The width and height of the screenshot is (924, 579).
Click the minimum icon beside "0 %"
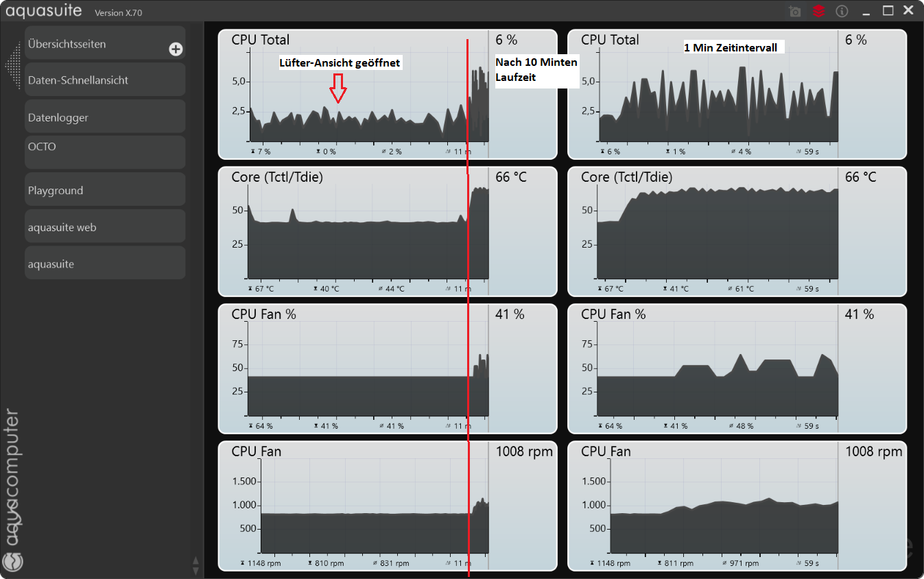point(318,152)
